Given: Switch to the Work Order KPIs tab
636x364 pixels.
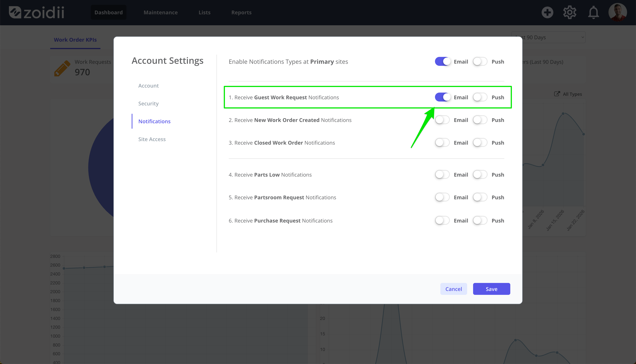Looking at the screenshot, I should click(x=75, y=40).
